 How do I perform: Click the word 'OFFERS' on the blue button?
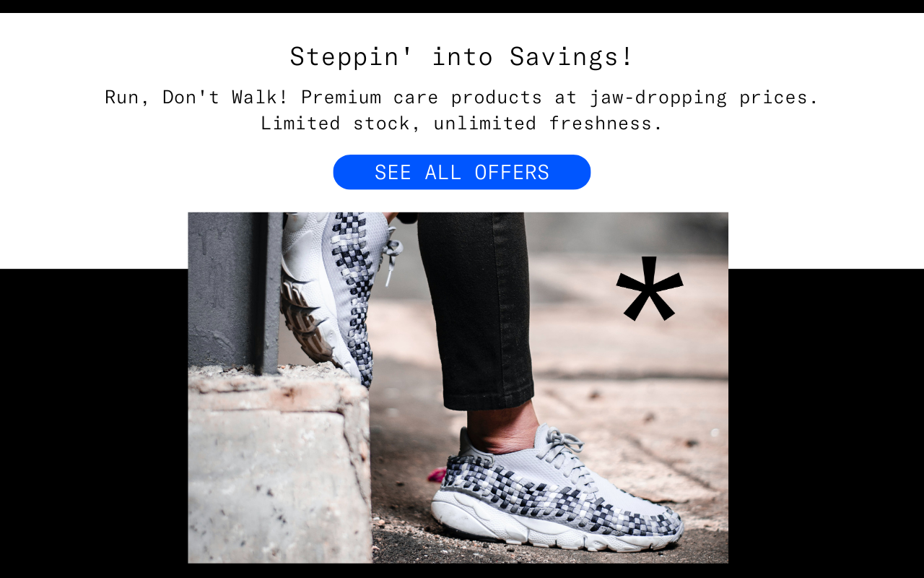click(x=512, y=173)
